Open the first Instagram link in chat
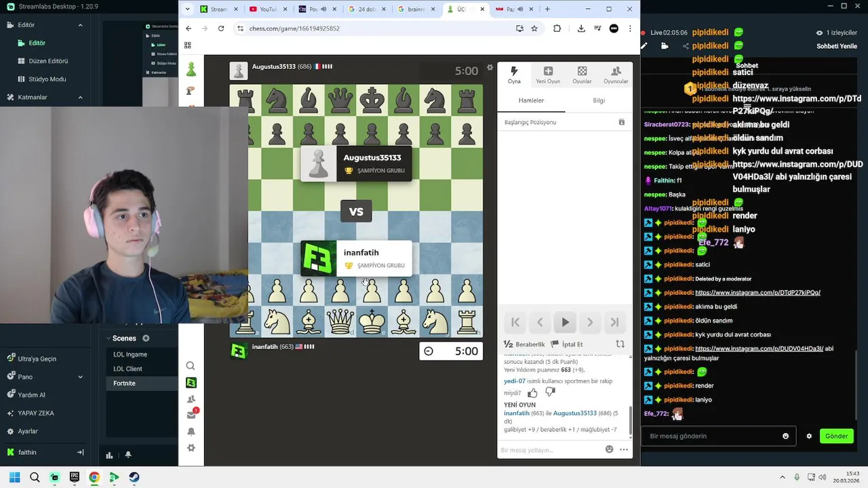Screen dimensions: 868x488 [x=757, y=293]
